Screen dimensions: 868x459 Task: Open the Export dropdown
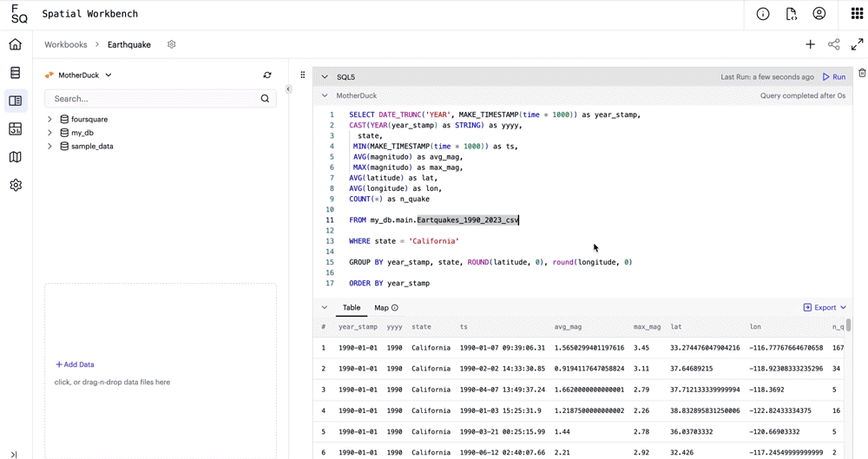click(825, 307)
